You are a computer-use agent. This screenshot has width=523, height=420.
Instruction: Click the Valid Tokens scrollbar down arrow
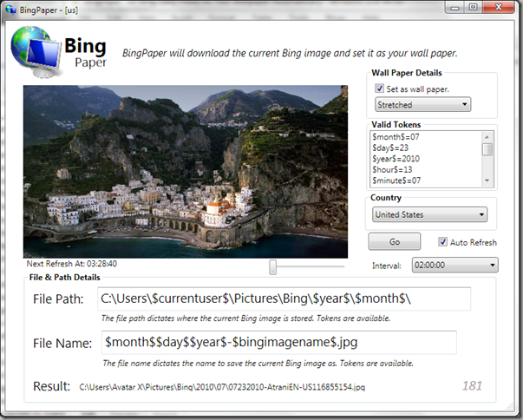[487, 180]
